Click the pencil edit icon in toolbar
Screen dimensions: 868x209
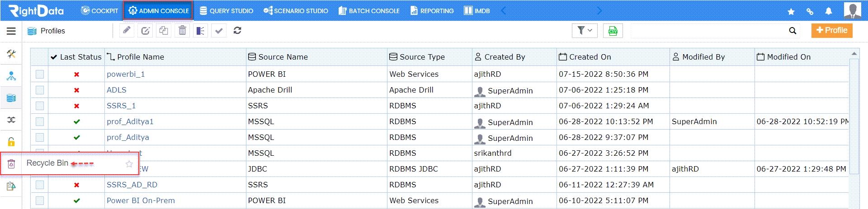tap(127, 31)
